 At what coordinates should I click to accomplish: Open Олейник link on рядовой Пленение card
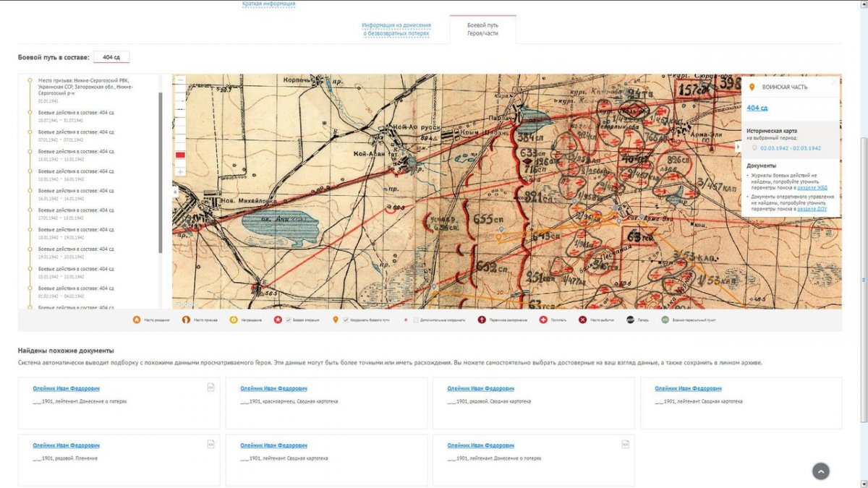click(67, 445)
